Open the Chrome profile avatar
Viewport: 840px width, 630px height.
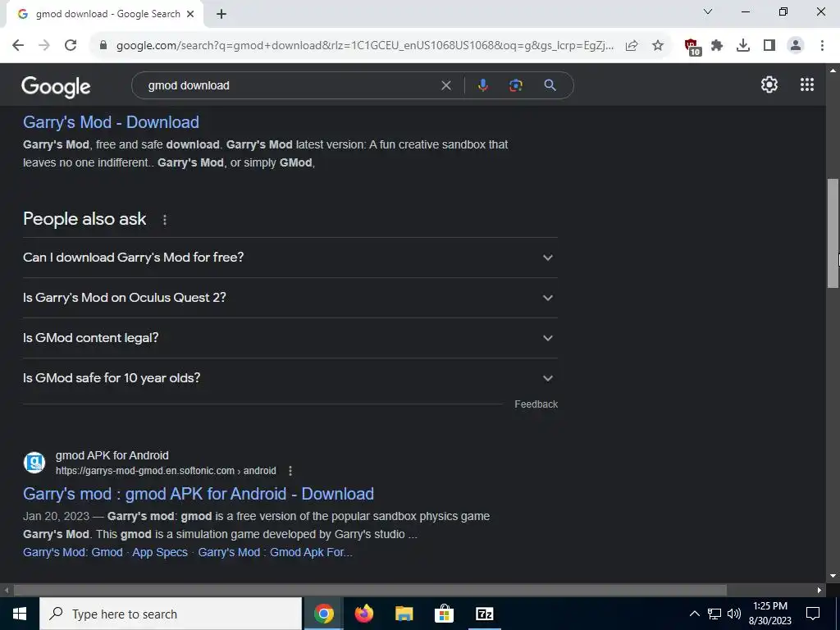point(796,46)
